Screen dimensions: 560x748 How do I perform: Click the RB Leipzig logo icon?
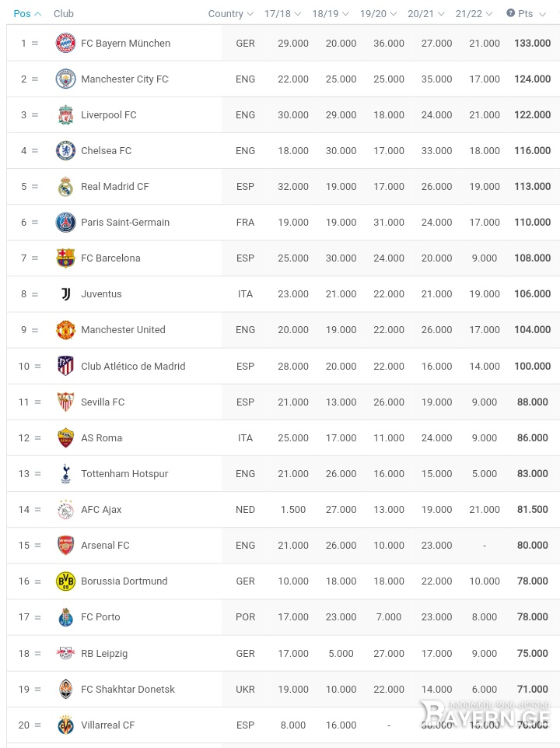click(66, 653)
